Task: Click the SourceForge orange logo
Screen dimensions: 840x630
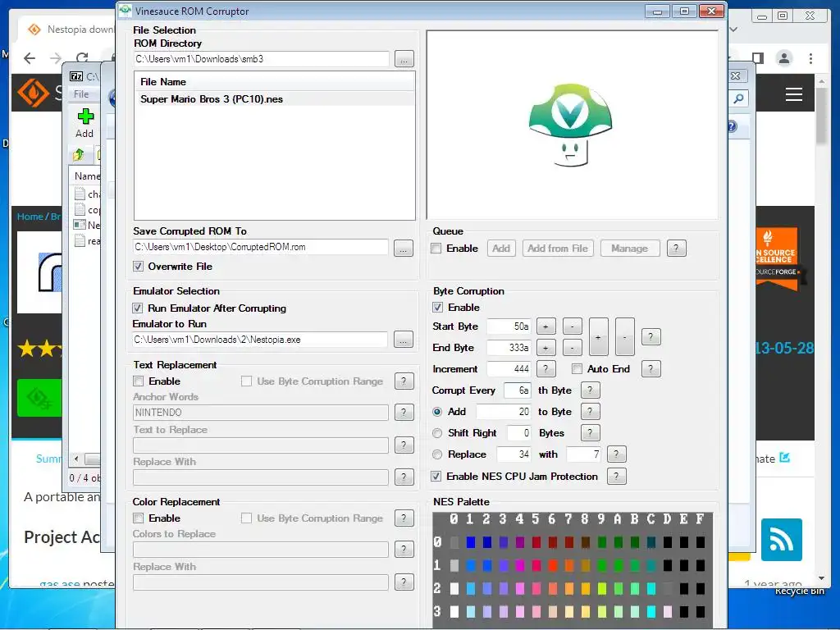Action: click(32, 92)
